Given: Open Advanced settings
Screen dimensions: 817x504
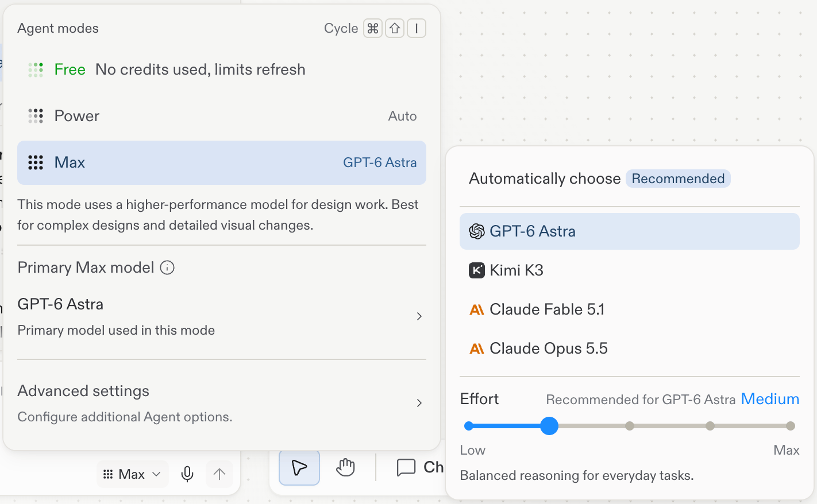Looking at the screenshot, I should 222,403.
